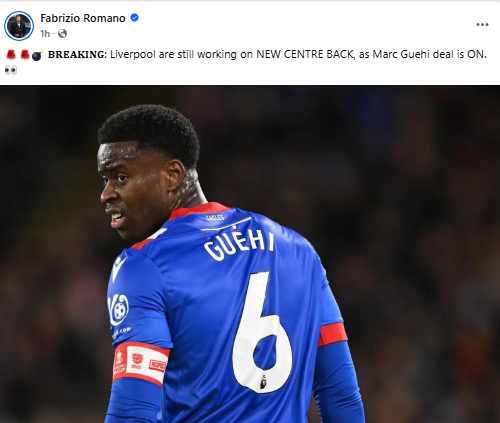Click the eyes emoji below the text
500x423 pixels.
click(x=11, y=70)
